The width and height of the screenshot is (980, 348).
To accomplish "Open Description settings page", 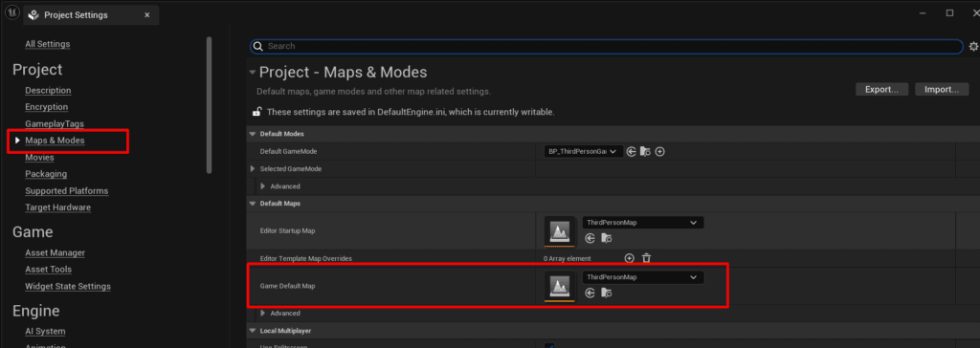I will point(48,90).
